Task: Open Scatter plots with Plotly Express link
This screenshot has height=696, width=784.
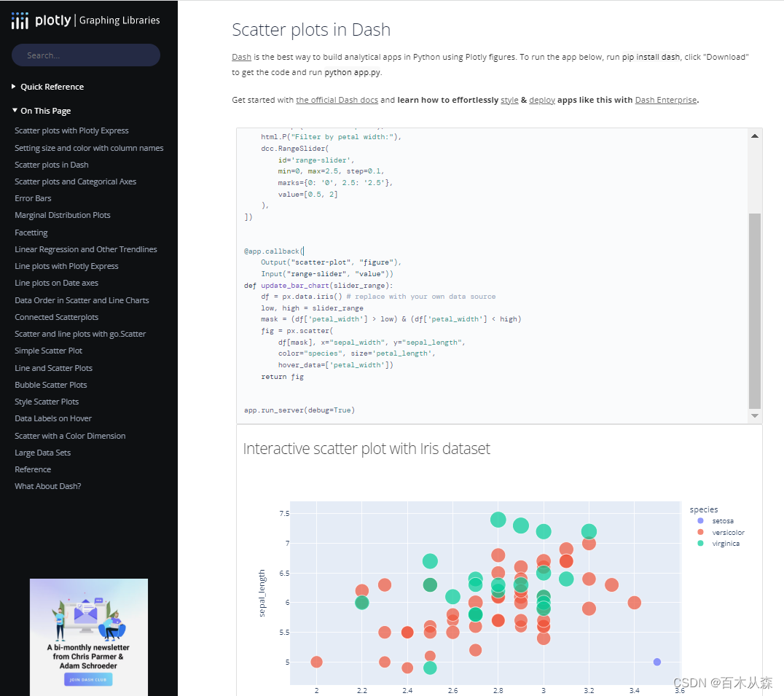Action: (71, 130)
